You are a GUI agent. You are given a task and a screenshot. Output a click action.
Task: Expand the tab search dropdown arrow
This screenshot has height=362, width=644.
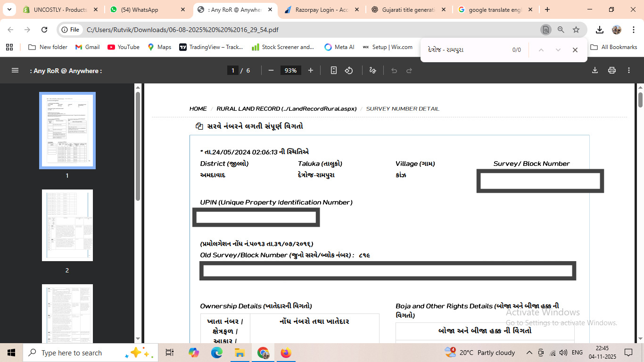(x=9, y=9)
